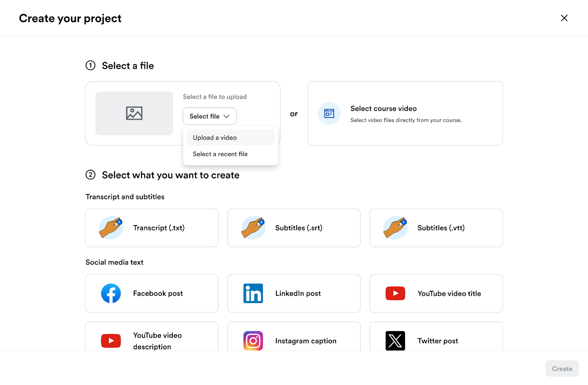Click the X Twitter logo icon

click(x=395, y=341)
